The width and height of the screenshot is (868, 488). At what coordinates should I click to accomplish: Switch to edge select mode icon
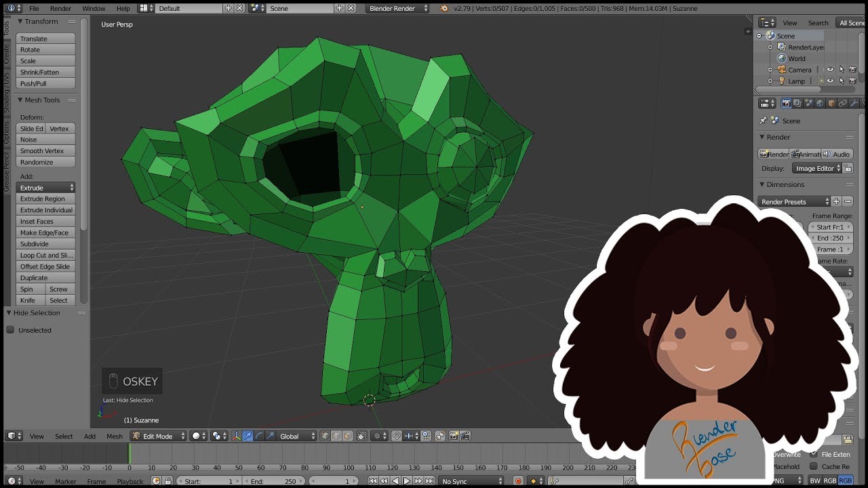click(x=336, y=436)
